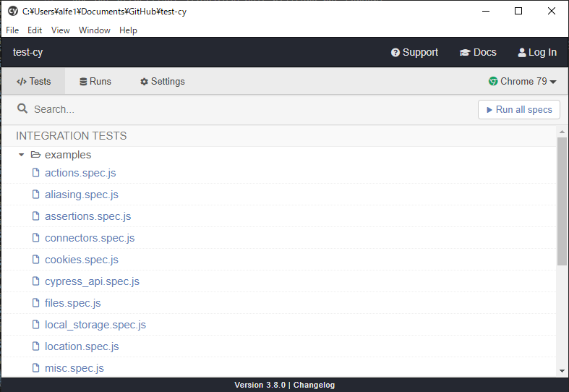Viewport: 569px width, 392px height.
Task: Run cypress_api.spec.js test file
Action: click(x=92, y=281)
